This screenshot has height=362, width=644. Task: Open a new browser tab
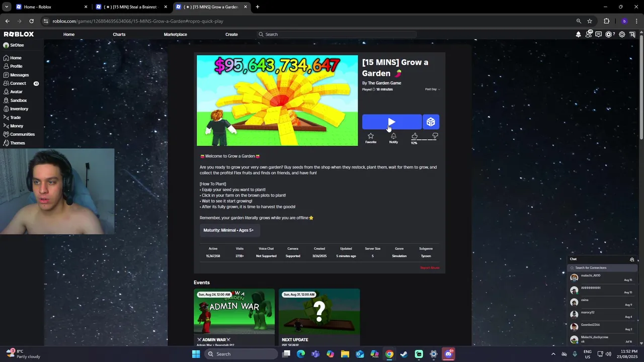pos(258,7)
